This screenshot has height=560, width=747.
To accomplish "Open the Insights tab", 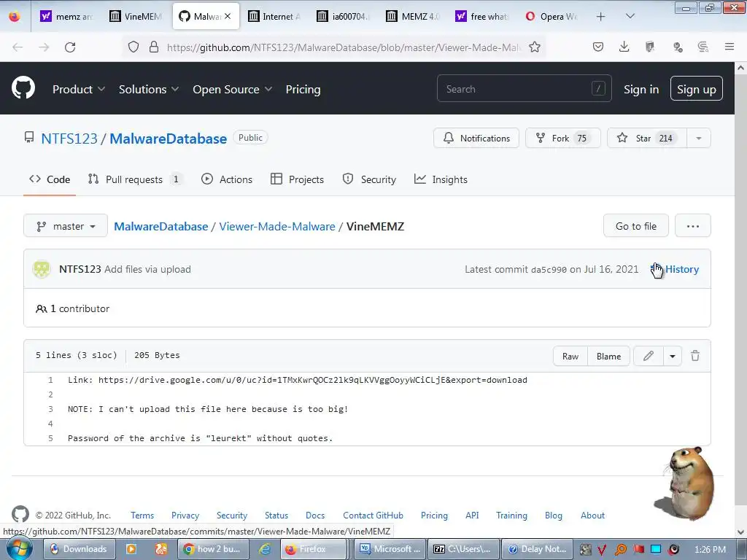I will (441, 179).
